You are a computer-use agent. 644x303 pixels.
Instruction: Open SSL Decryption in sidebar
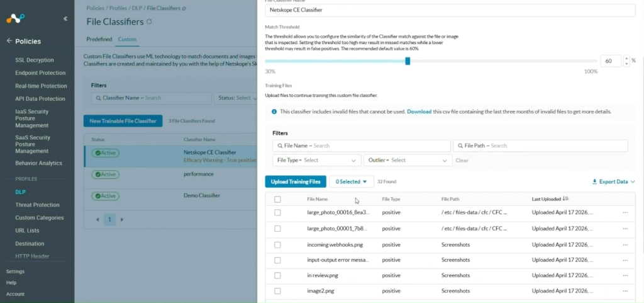[x=35, y=60]
